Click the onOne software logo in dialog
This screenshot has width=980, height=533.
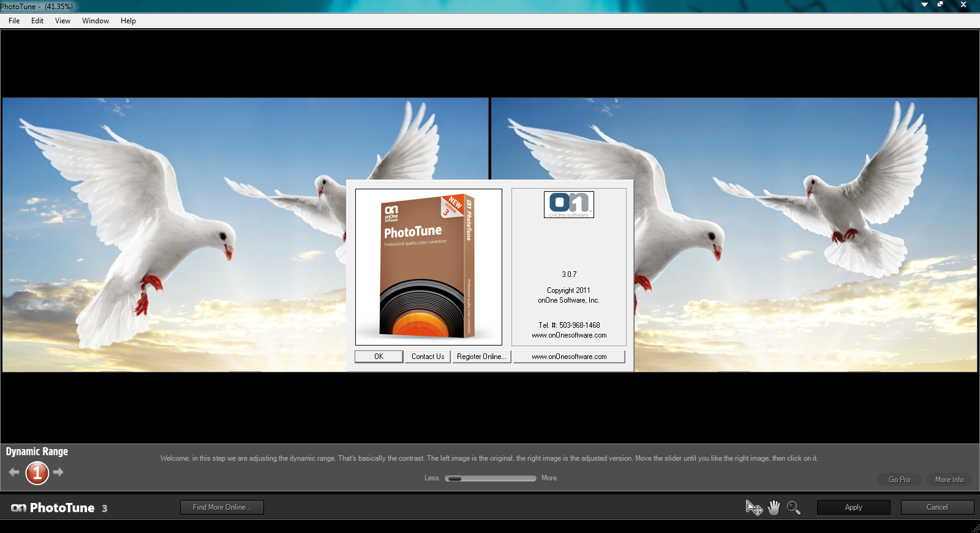click(x=569, y=205)
